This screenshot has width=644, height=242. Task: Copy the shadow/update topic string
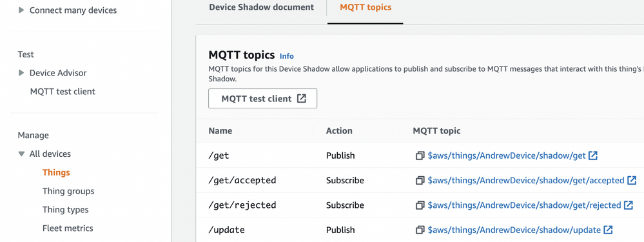(420, 230)
